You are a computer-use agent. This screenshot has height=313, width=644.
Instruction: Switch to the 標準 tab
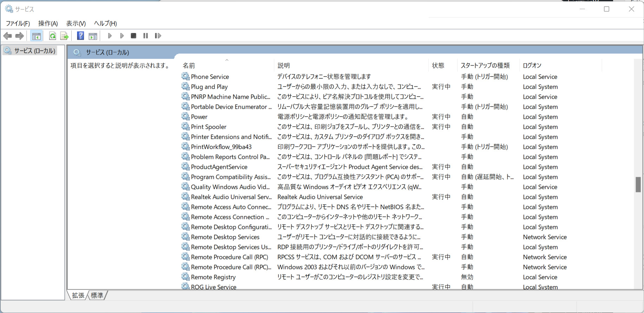(97, 295)
